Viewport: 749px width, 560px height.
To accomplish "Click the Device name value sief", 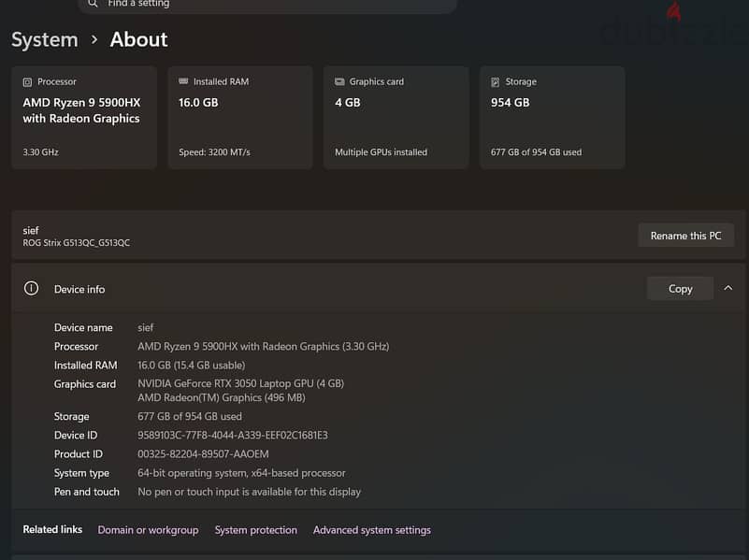I will point(145,327).
